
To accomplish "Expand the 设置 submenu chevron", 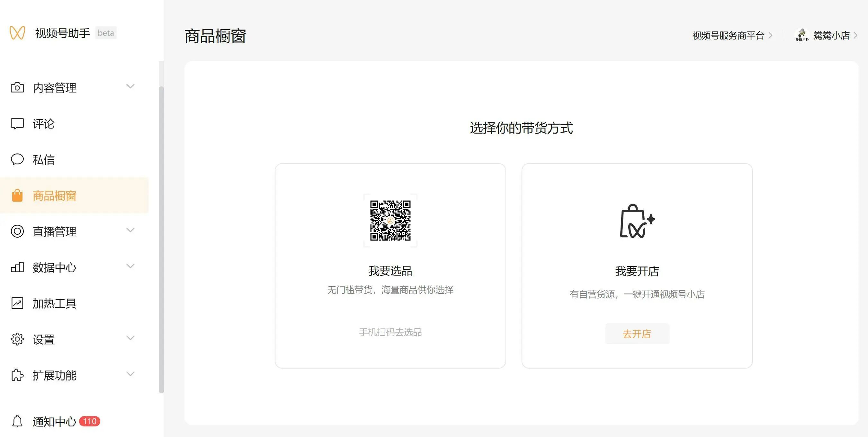I will (130, 338).
